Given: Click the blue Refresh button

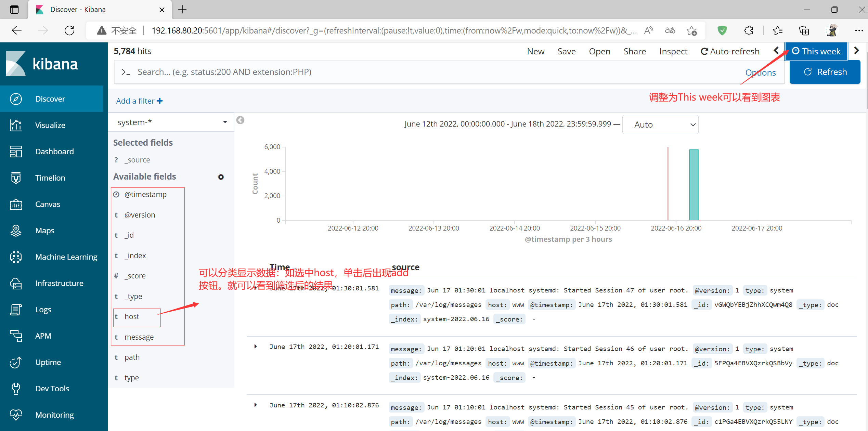Looking at the screenshot, I should 825,72.
